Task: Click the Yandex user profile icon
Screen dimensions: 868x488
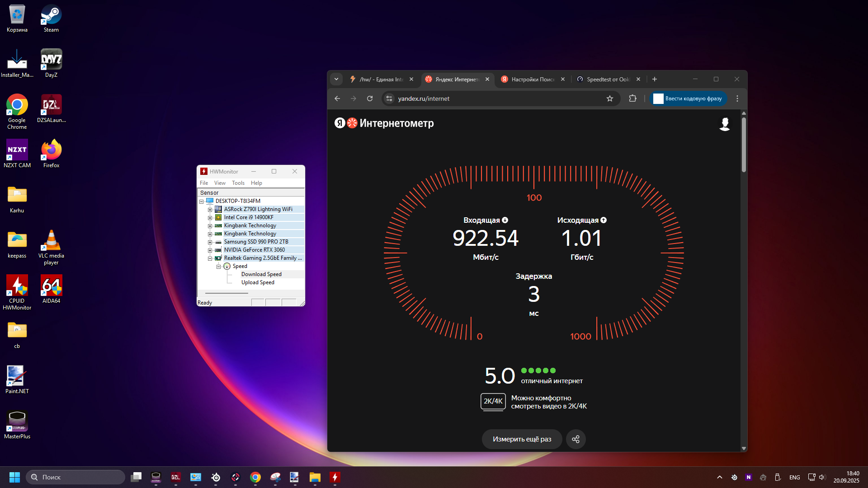Action: pos(724,124)
